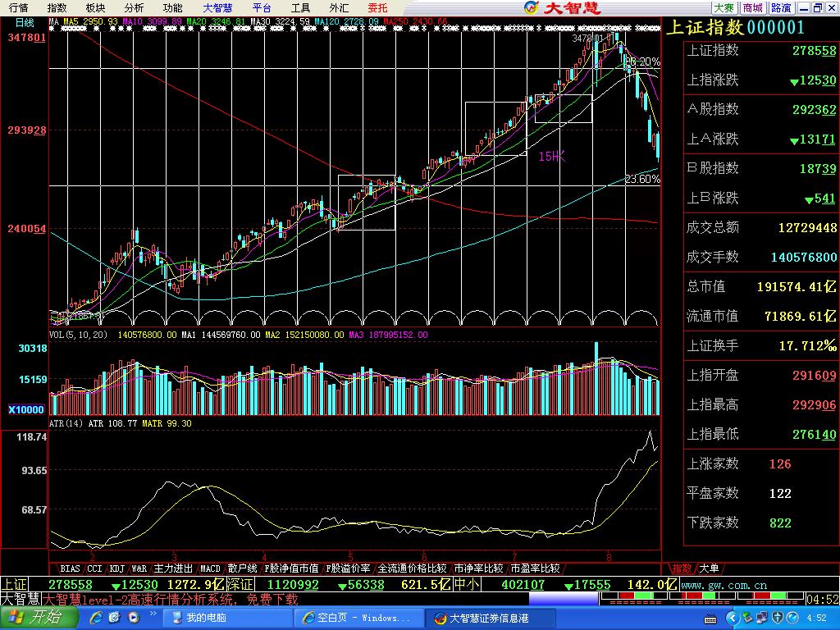Open the 行情 menu
Screen dimensions: 840x630
19,8
